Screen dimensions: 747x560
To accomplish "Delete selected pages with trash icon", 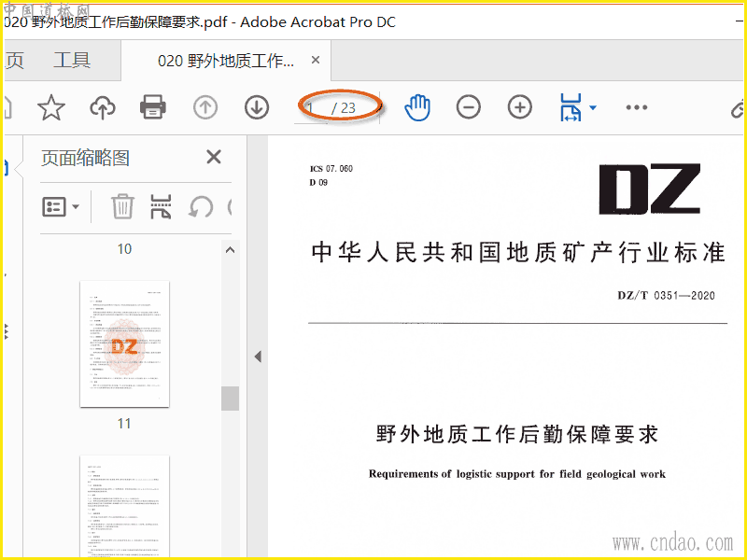I will click(122, 206).
